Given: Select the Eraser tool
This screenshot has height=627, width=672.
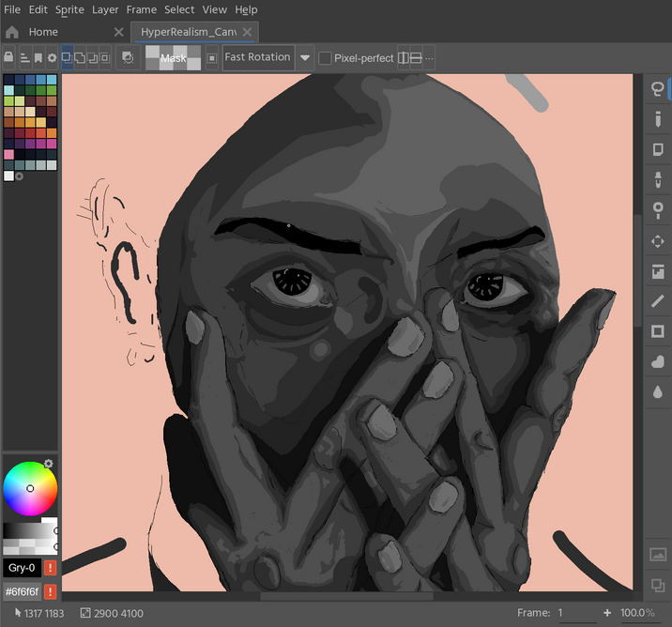Looking at the screenshot, I should click(x=657, y=149).
